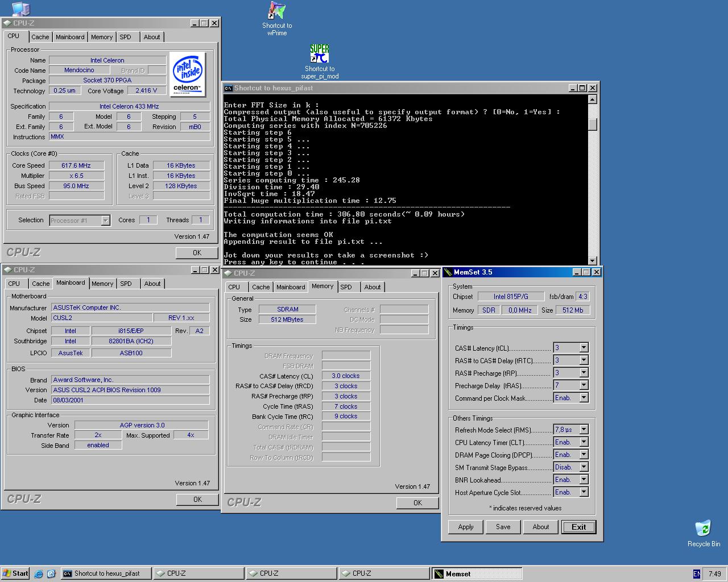Click the command prompt window title icon

click(228, 88)
